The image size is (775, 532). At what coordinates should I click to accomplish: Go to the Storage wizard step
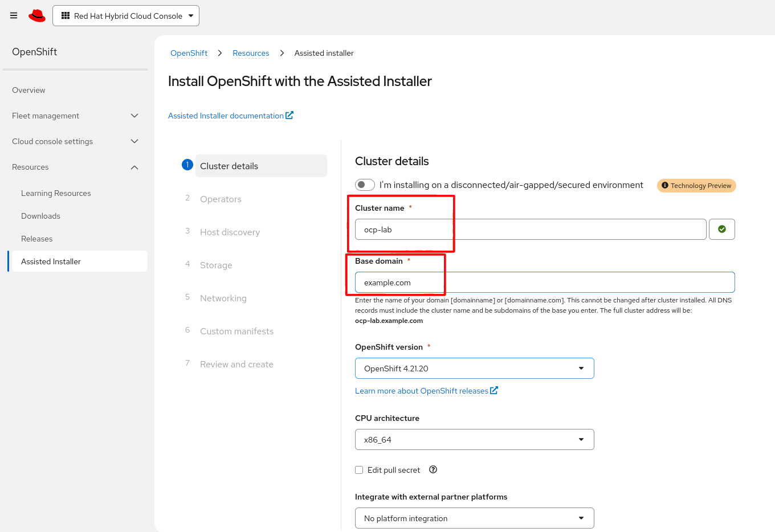(x=216, y=265)
